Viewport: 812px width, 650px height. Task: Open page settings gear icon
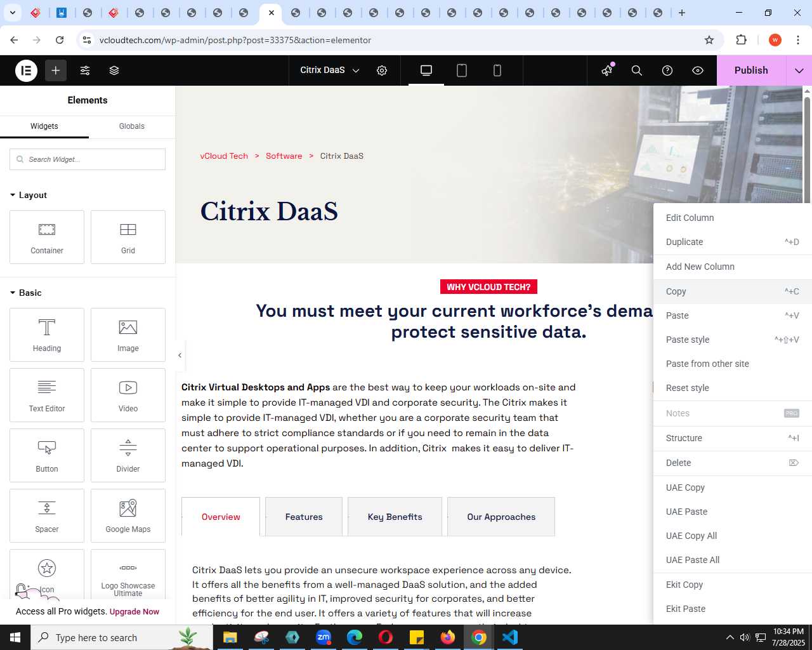coord(382,70)
